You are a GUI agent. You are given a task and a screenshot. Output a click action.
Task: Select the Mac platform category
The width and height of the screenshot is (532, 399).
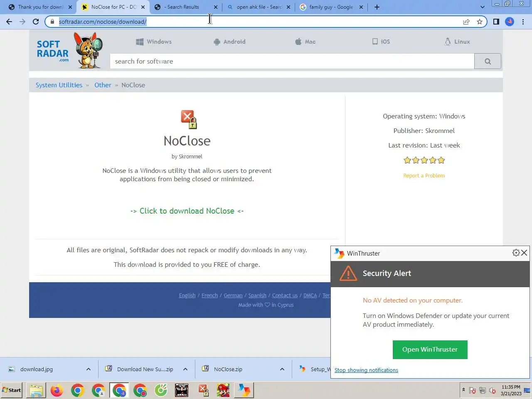(305, 42)
